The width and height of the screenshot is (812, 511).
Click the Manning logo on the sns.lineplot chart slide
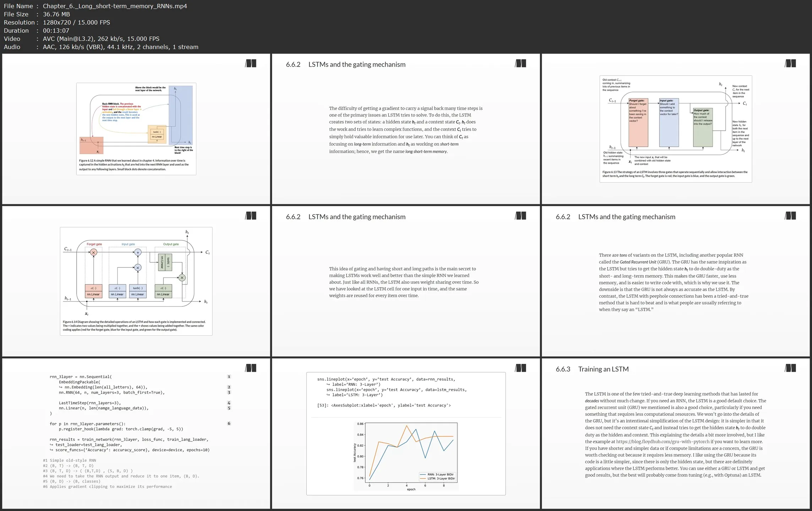pos(521,368)
